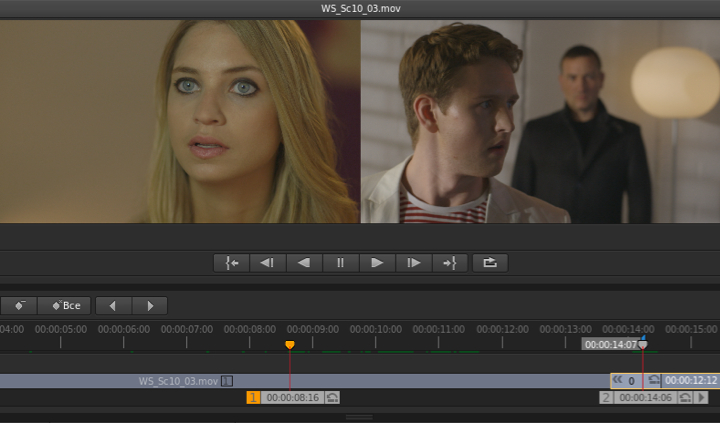
Task: Click the remove keyframe button
Action: [19, 305]
